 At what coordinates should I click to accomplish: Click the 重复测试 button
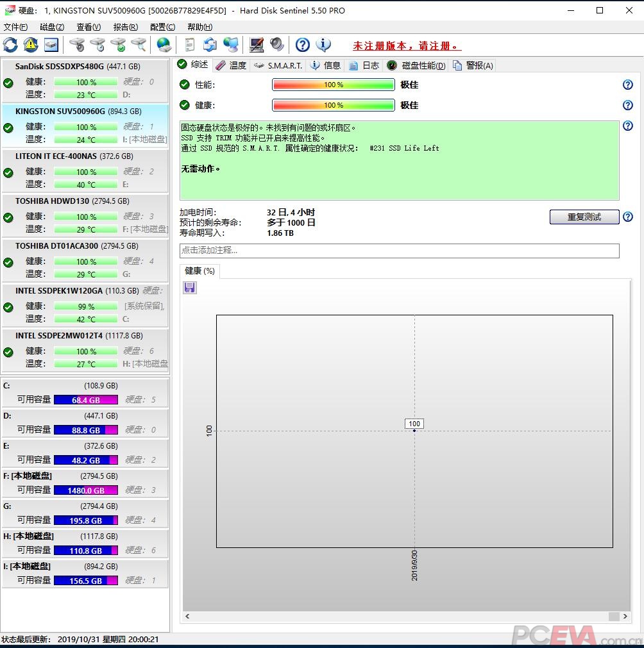pyautogui.click(x=584, y=217)
